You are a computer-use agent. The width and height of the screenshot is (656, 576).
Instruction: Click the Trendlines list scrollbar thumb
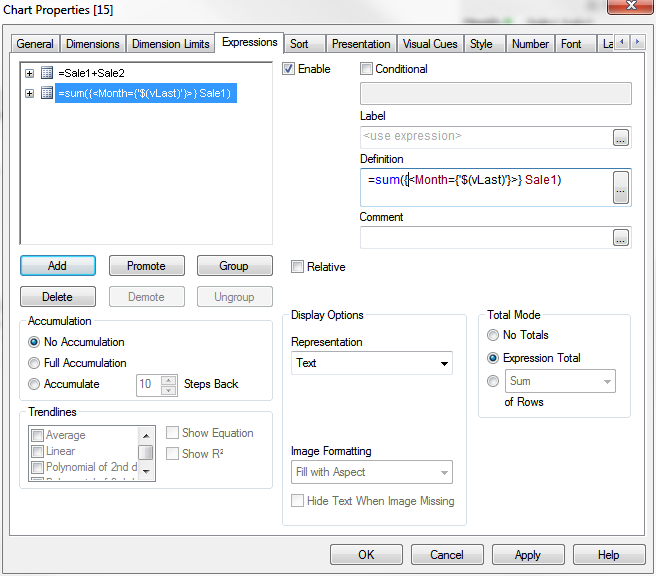146,452
